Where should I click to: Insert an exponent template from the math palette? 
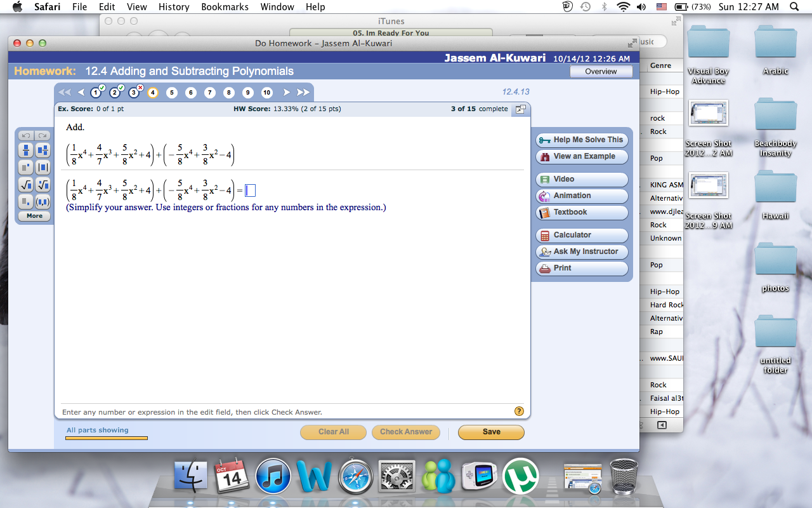[25, 168]
